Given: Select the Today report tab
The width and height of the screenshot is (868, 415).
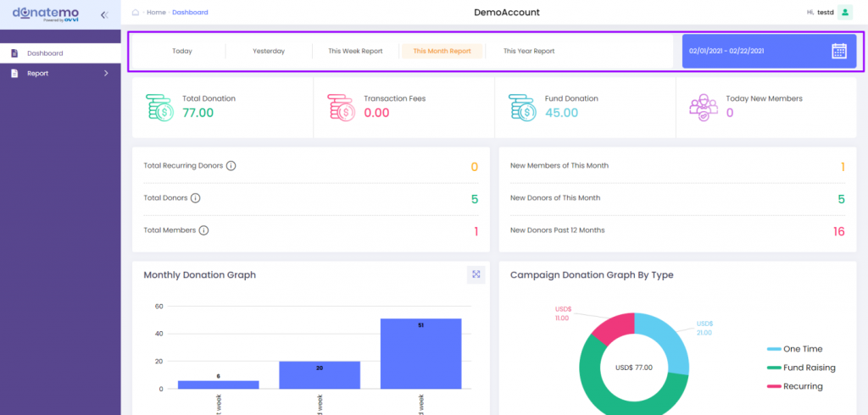Looking at the screenshot, I should 182,51.
